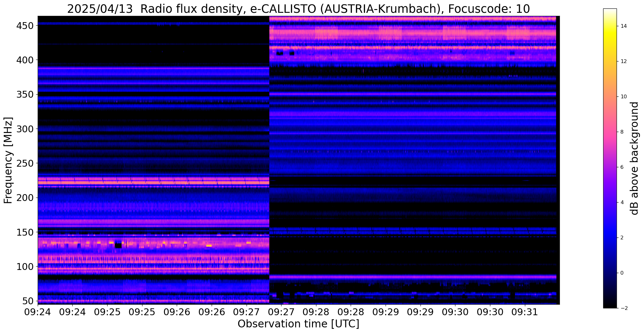Click the vertical color scale bar
Image resolution: width=644 pixels, height=333 pixels.
(x=610, y=158)
